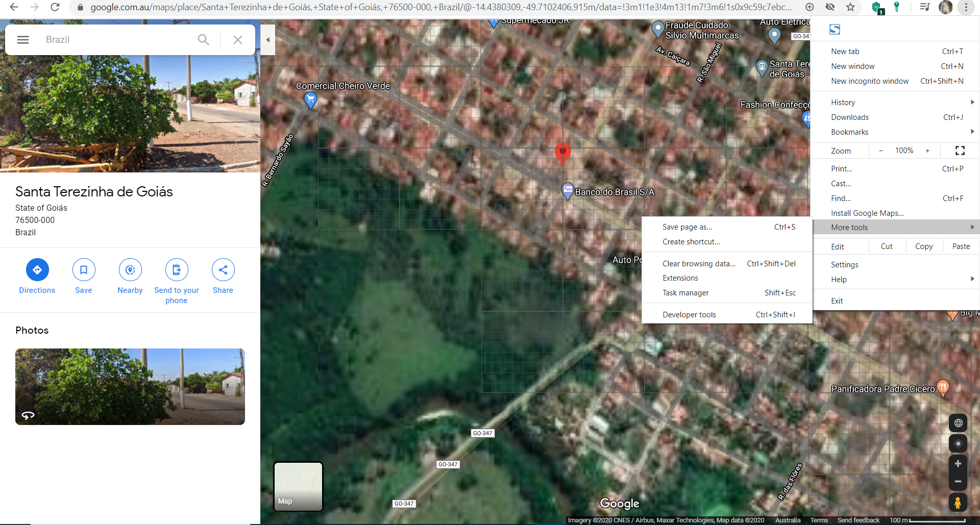This screenshot has height=525, width=980.
Task: Click the user profile avatar
Action: click(946, 7)
